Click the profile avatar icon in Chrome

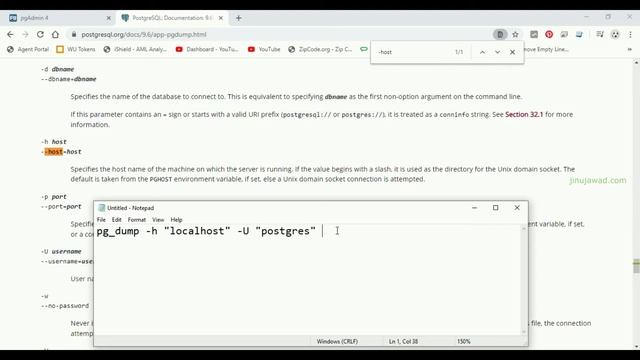tap(615, 35)
